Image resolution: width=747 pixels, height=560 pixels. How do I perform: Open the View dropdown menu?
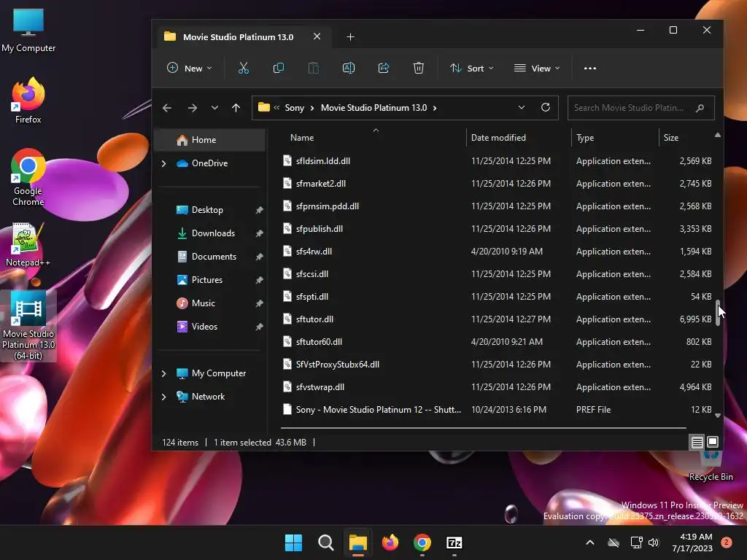point(537,68)
